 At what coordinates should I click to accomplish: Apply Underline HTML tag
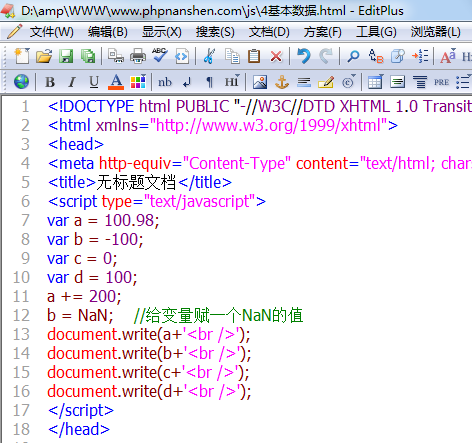click(94, 82)
